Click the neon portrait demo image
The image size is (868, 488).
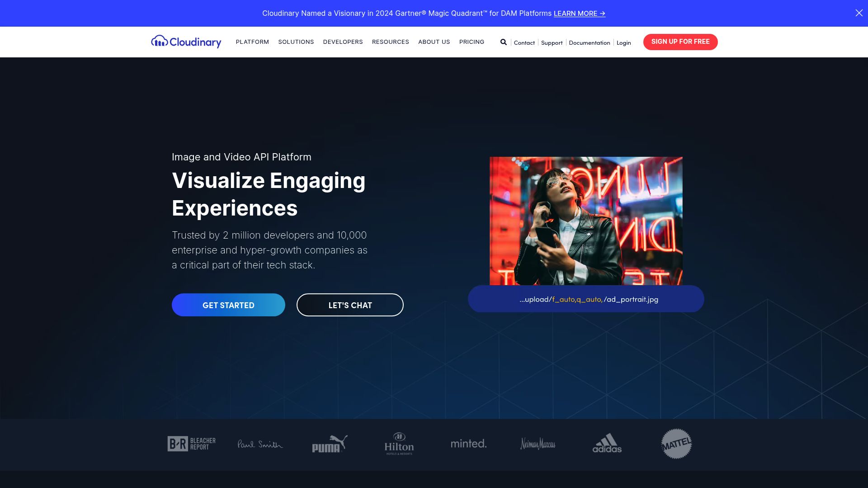click(x=586, y=221)
